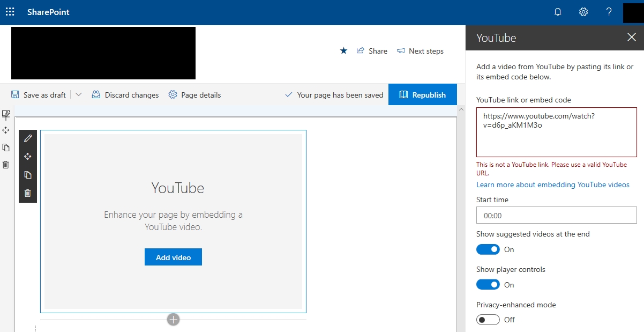
Task: Close the YouTube properties pane
Action: pos(631,38)
